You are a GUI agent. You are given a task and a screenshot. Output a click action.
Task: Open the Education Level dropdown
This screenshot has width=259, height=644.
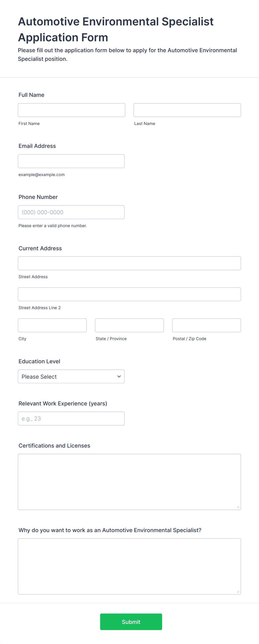point(71,376)
